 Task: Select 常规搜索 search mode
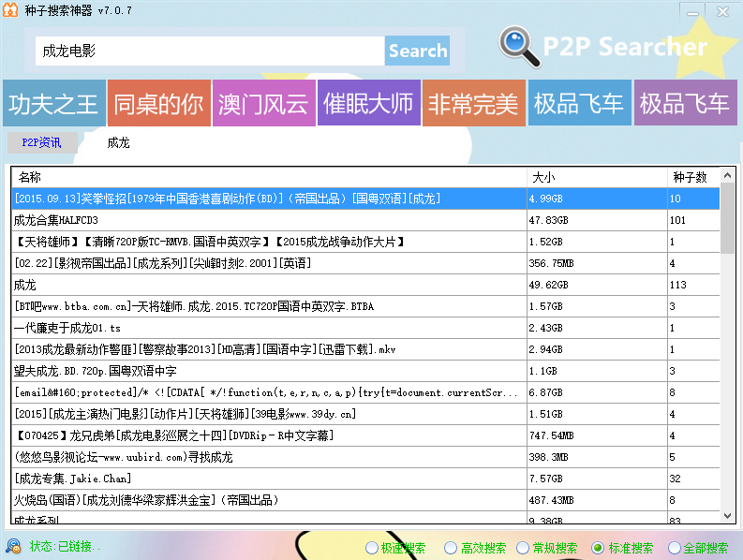pos(547,548)
